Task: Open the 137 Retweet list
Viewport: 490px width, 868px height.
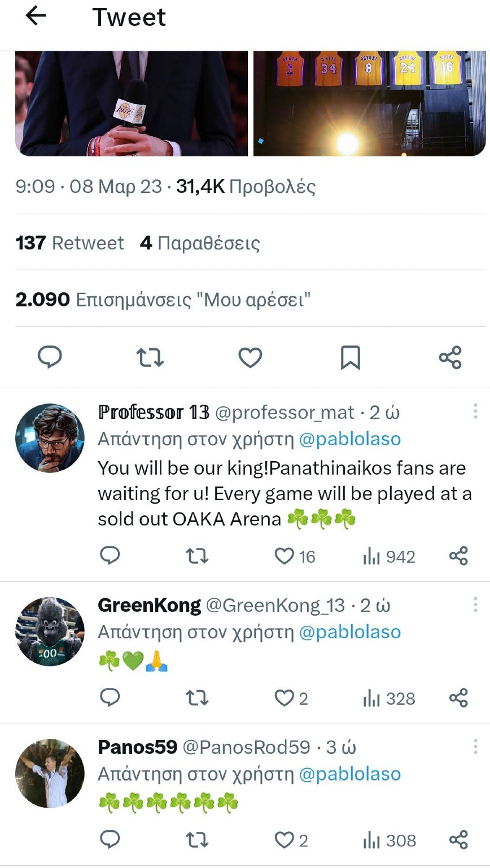Action: click(69, 243)
